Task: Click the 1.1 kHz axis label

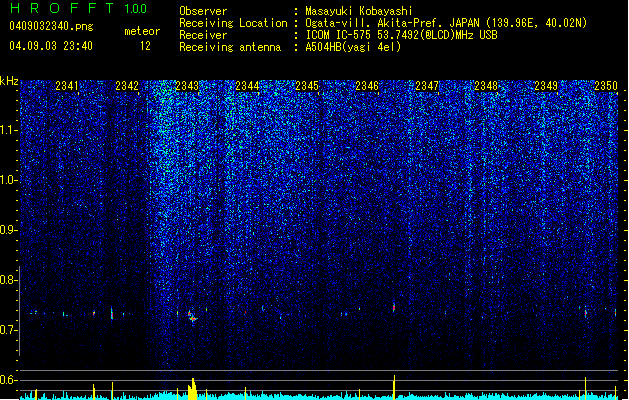Action: point(9,130)
